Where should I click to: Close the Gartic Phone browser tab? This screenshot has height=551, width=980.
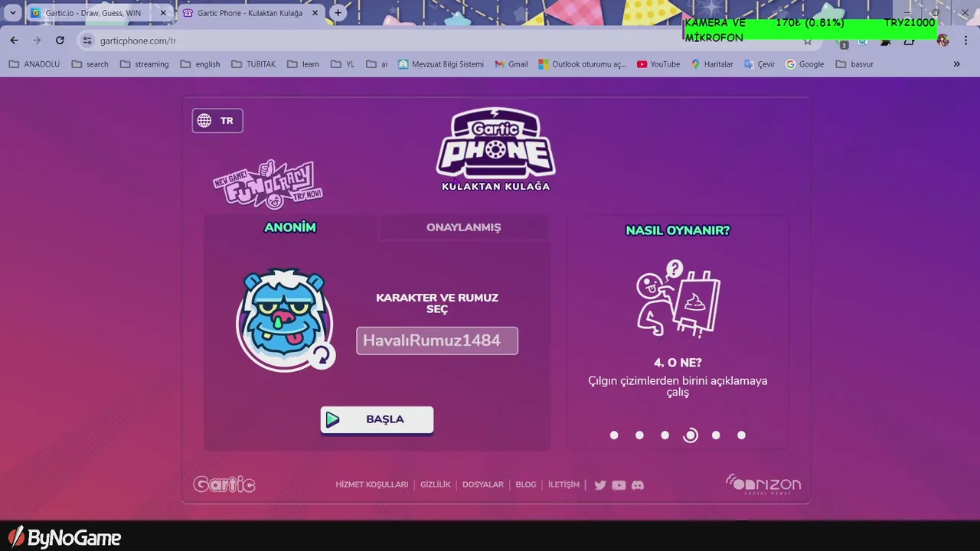point(315,13)
